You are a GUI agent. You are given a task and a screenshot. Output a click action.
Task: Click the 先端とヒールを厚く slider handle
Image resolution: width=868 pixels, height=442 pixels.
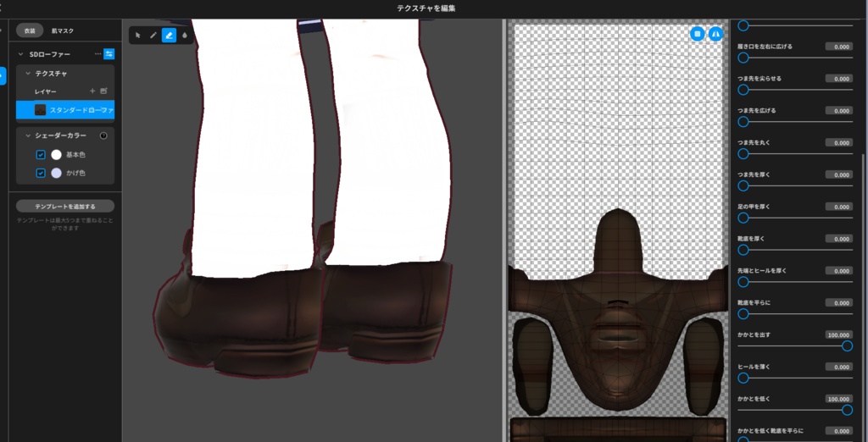[743, 282]
